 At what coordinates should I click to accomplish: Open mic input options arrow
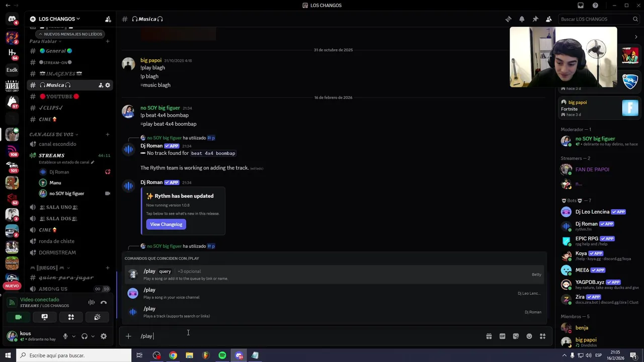pyautogui.click(x=73, y=336)
